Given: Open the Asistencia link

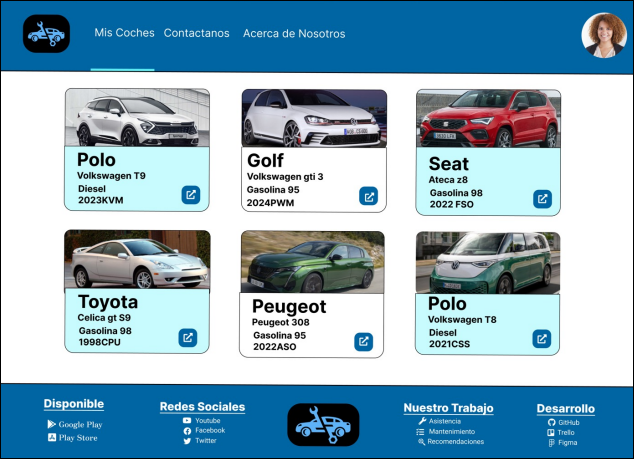Looking at the screenshot, I should pos(445,421).
